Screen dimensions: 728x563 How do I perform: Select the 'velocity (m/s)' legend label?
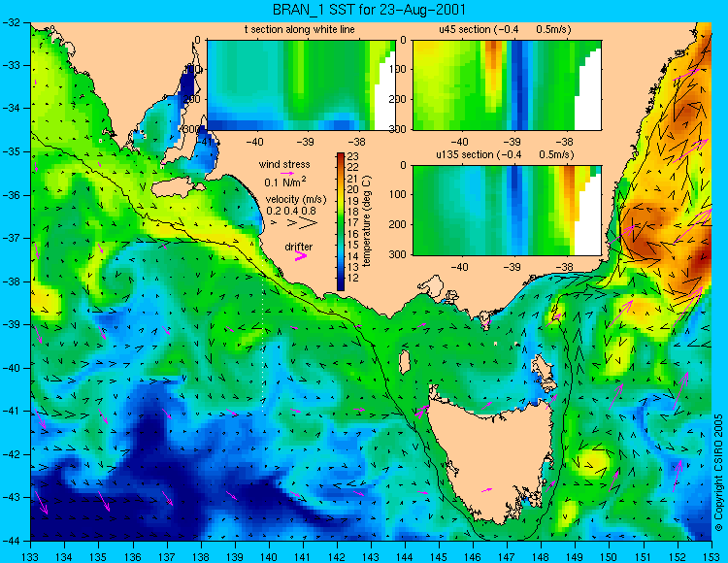[296, 200]
